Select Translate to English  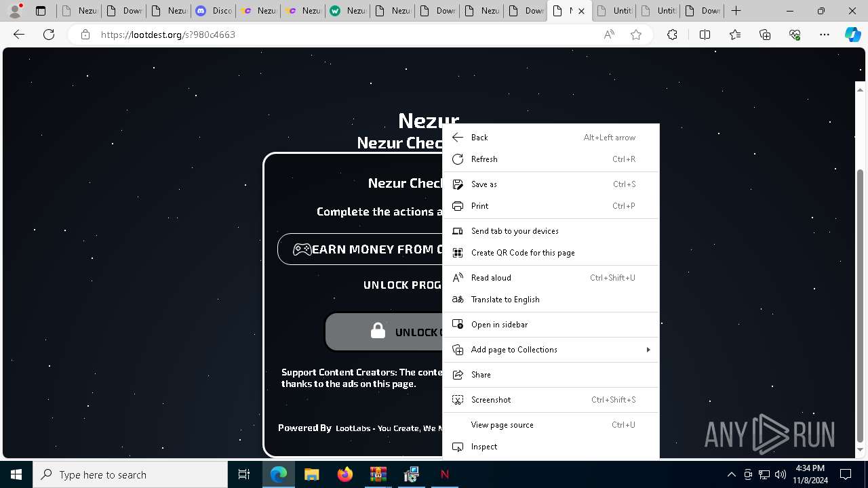[551, 300]
